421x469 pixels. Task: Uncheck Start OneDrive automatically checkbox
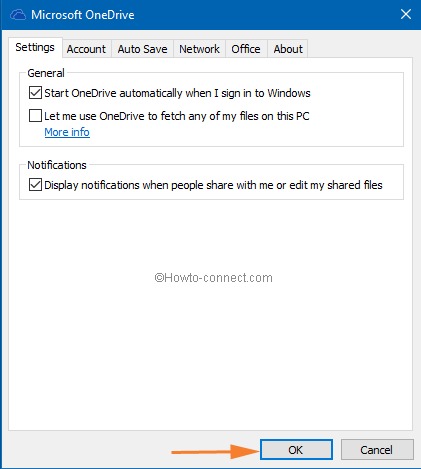pyautogui.click(x=35, y=93)
